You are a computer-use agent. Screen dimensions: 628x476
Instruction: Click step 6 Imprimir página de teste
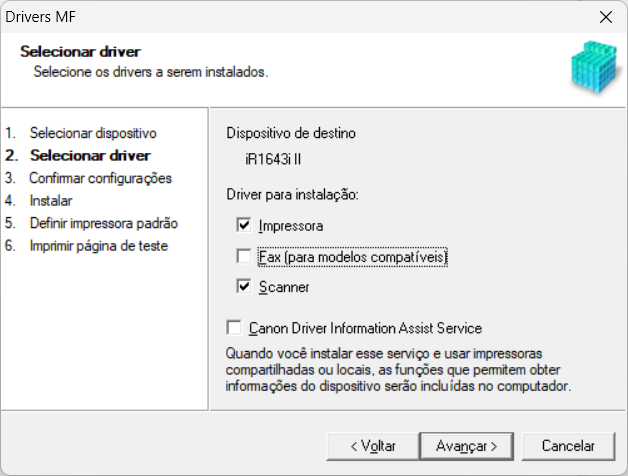[98, 246]
